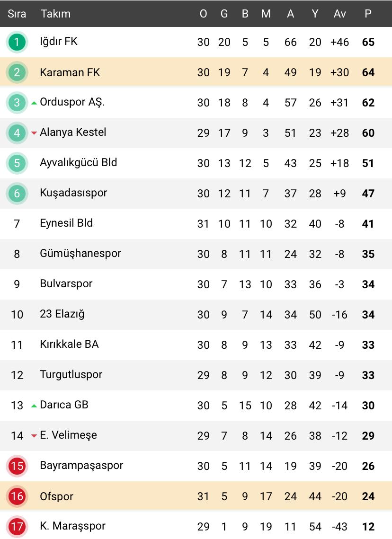Click the green up arrow by Darıca GB
This screenshot has height=539, width=392.
34,406
